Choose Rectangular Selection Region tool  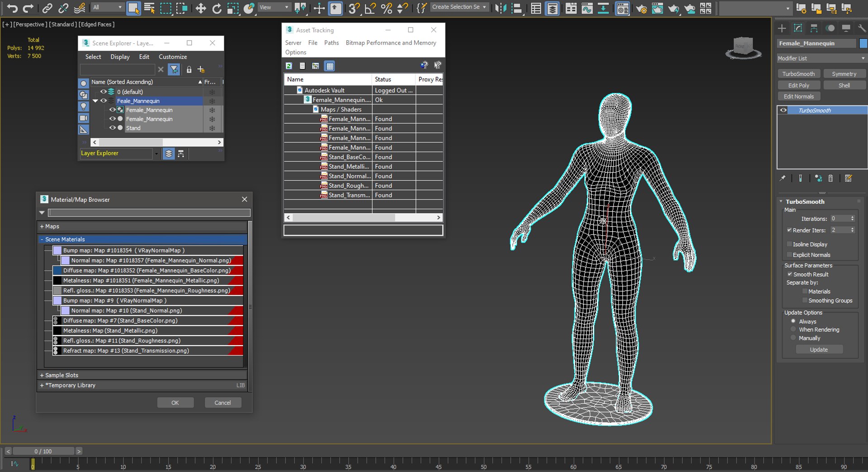[x=166, y=8]
